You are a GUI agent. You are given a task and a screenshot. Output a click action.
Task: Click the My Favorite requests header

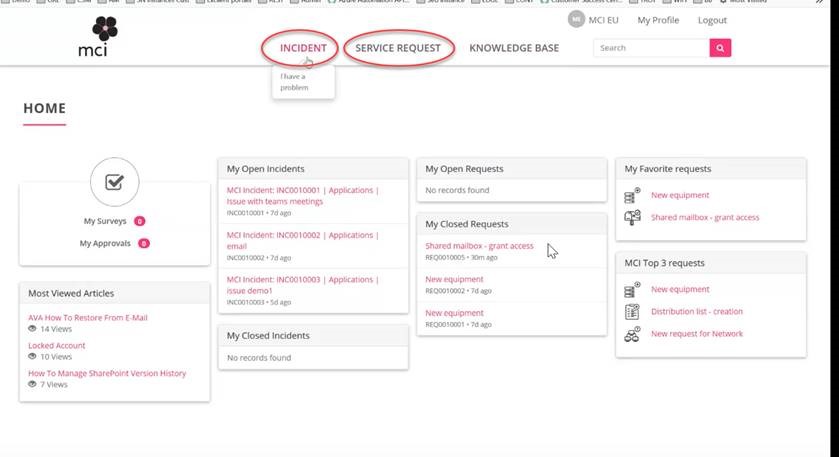pos(711,169)
